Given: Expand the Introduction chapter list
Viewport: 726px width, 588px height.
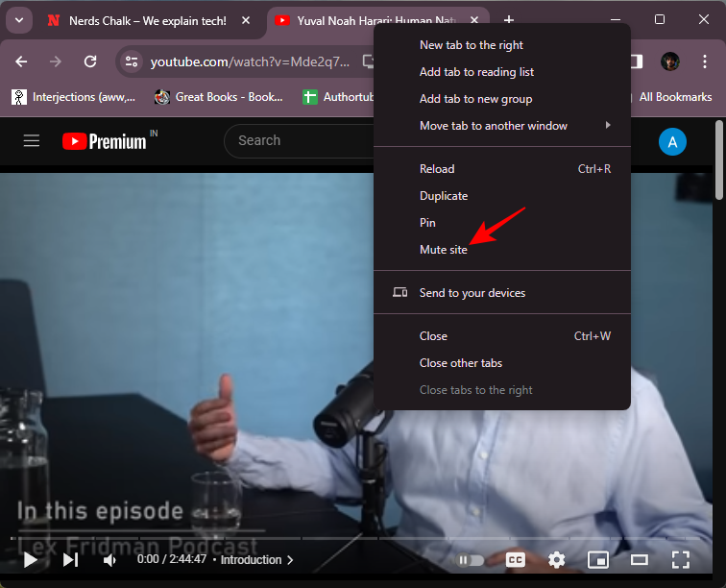Looking at the screenshot, I should [x=257, y=559].
